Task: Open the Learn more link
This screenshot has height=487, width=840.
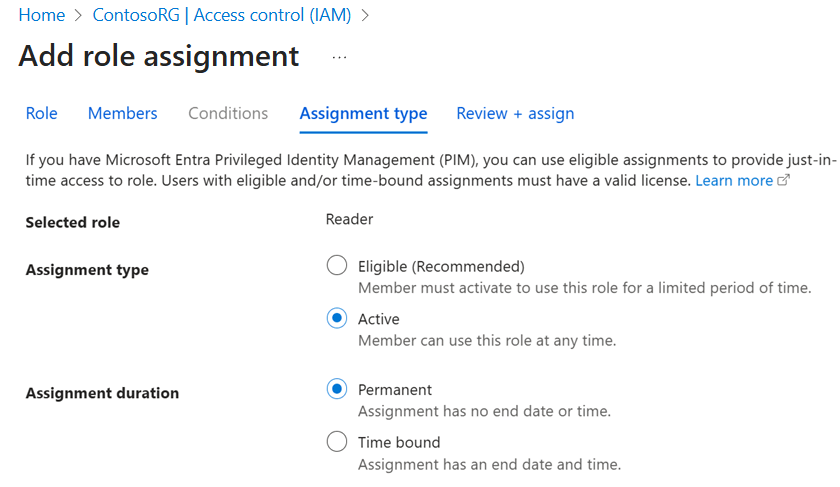Action: click(734, 181)
